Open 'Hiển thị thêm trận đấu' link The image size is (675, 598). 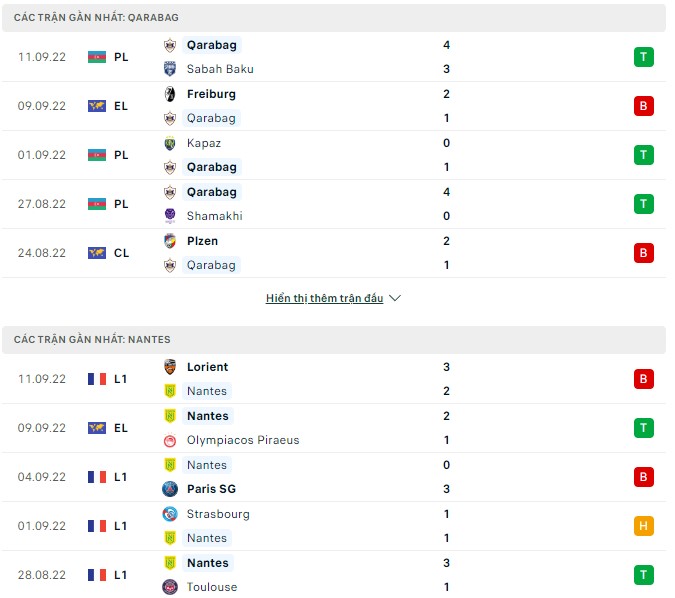click(324, 298)
